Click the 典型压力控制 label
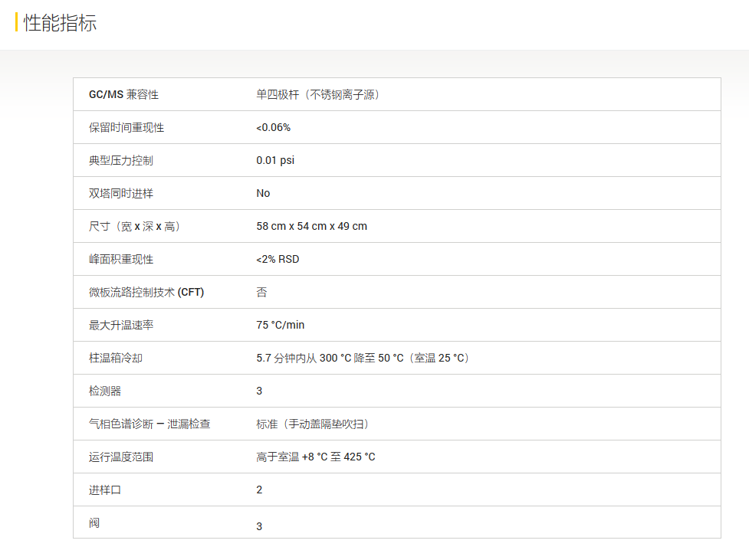The image size is (749, 560). (121, 161)
